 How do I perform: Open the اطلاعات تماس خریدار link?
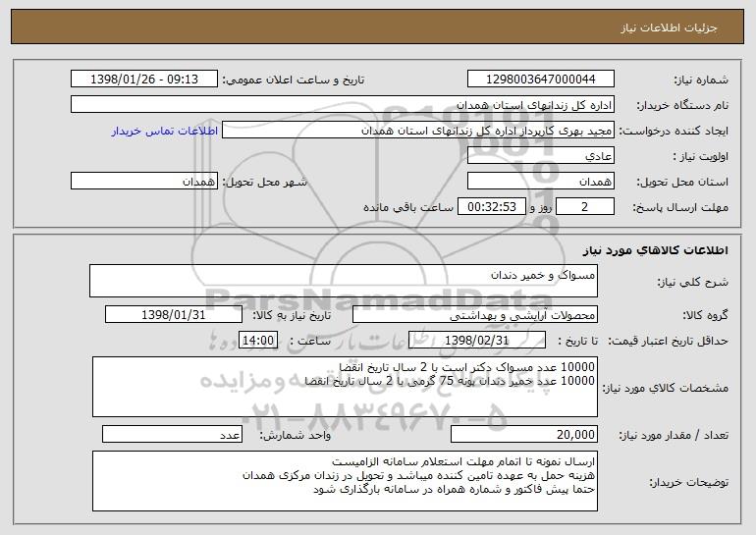pos(165,132)
